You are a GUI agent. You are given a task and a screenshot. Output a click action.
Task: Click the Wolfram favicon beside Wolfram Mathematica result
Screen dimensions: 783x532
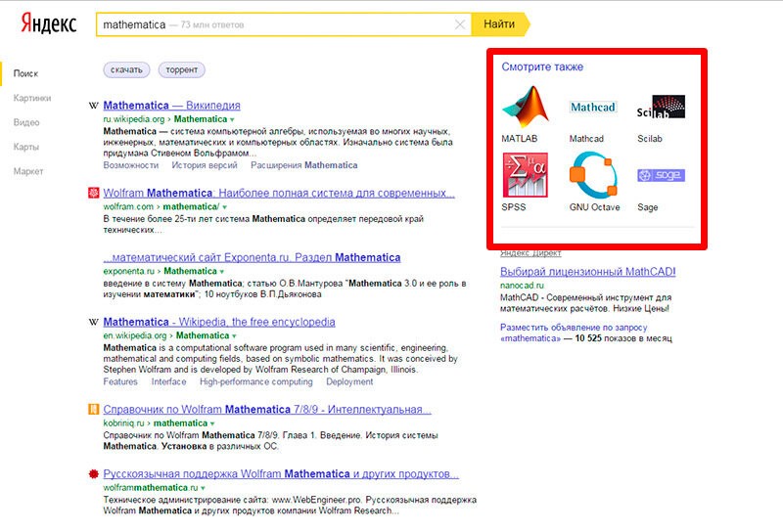(93, 193)
